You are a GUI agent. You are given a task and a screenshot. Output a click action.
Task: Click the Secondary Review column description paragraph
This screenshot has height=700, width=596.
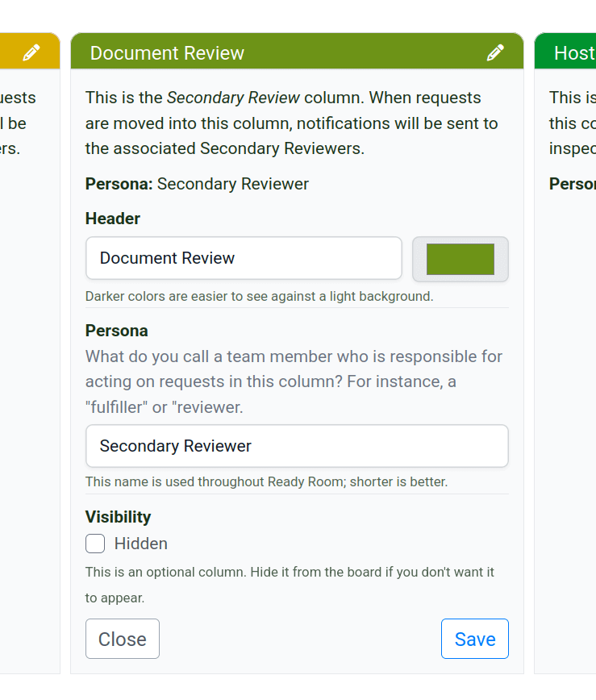[291, 123]
